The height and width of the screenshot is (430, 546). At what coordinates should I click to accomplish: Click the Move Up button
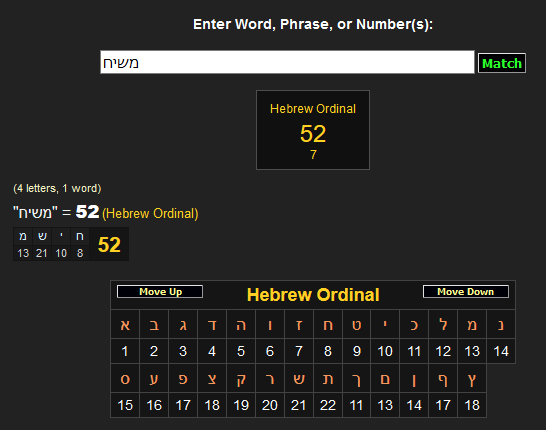click(160, 292)
